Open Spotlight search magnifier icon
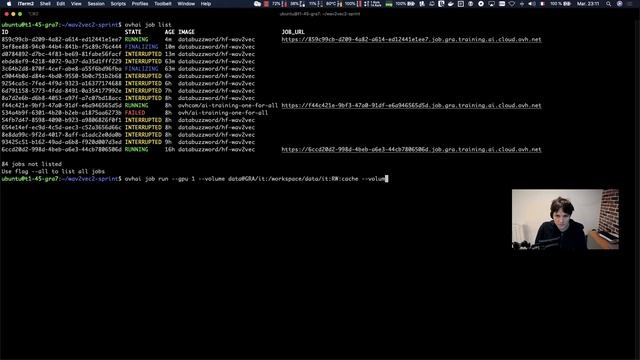 (608, 4)
